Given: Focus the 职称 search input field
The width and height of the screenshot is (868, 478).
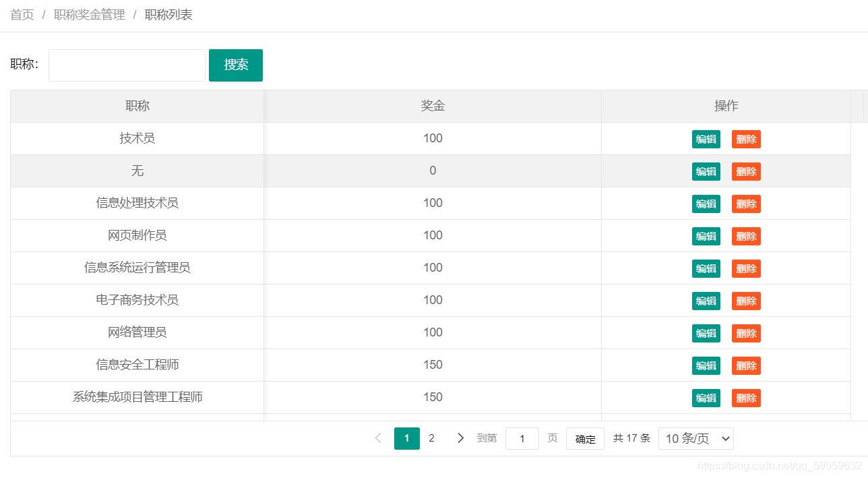Looking at the screenshot, I should (127, 65).
